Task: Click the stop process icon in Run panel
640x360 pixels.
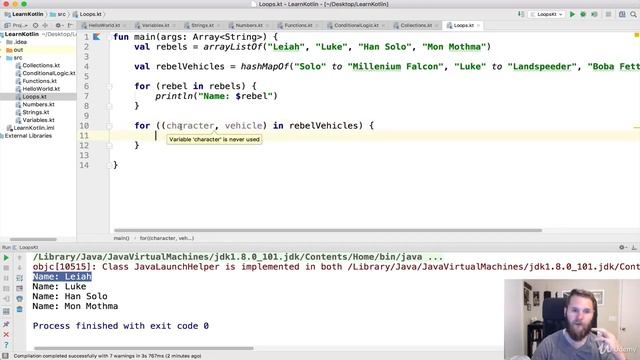Action: click(6, 268)
